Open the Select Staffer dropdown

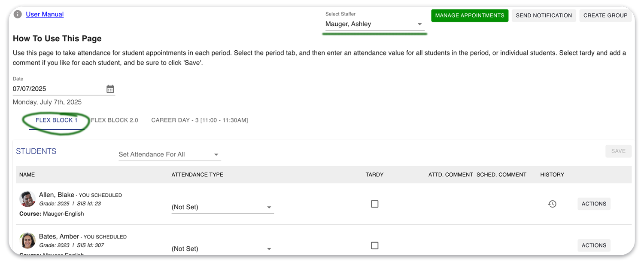tap(374, 24)
